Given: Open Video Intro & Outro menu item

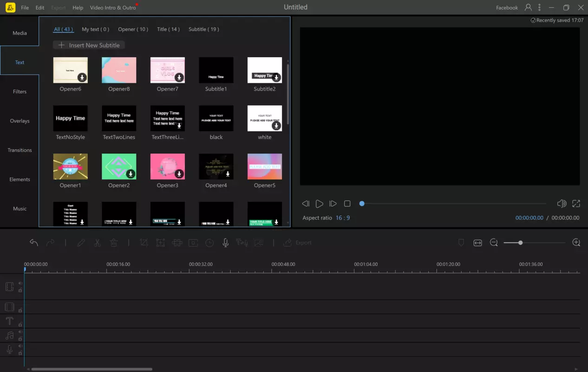Looking at the screenshot, I should tap(113, 7).
